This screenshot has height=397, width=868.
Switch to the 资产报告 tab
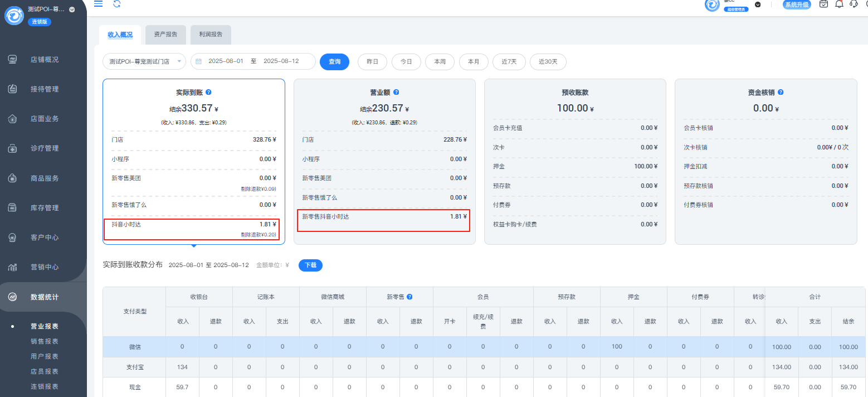point(165,35)
